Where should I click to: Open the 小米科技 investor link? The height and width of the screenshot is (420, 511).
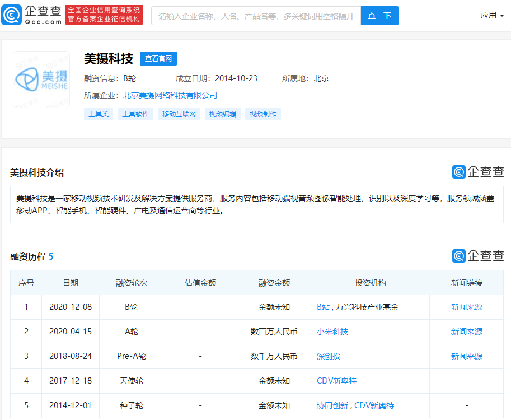[x=332, y=332]
